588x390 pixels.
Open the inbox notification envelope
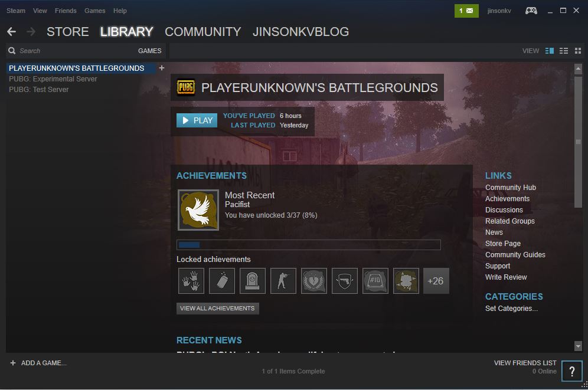(466, 11)
